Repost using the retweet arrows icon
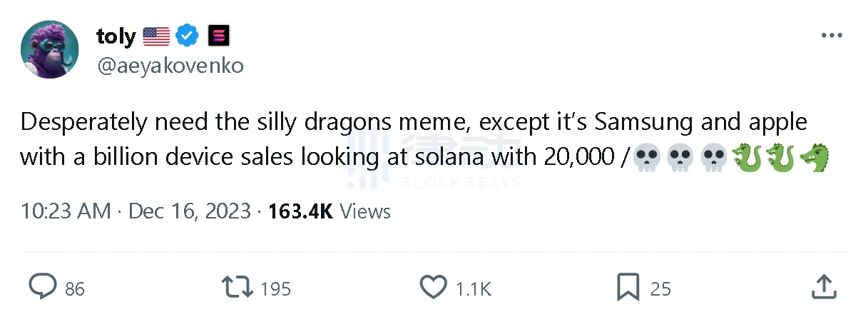Viewport: 868px width, 317px height. [x=238, y=287]
